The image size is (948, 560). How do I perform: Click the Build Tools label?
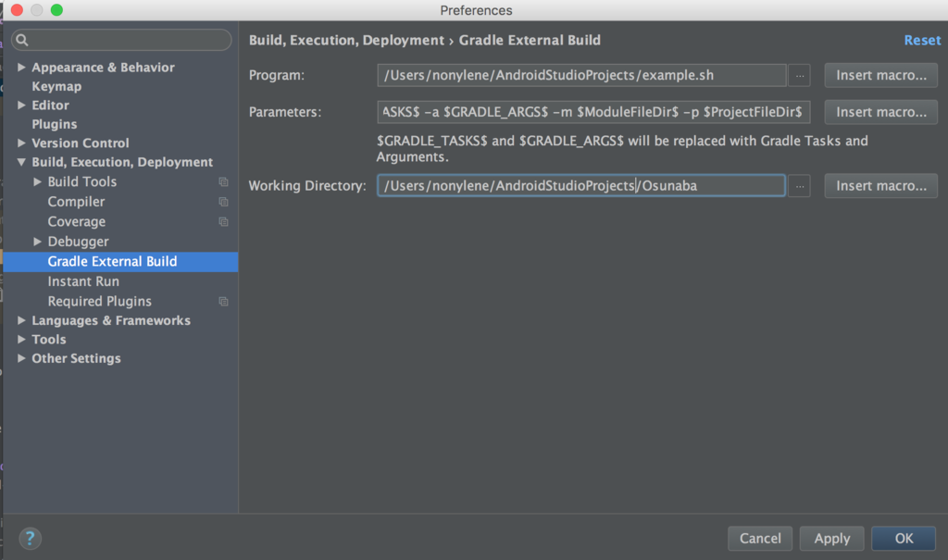pos(82,181)
